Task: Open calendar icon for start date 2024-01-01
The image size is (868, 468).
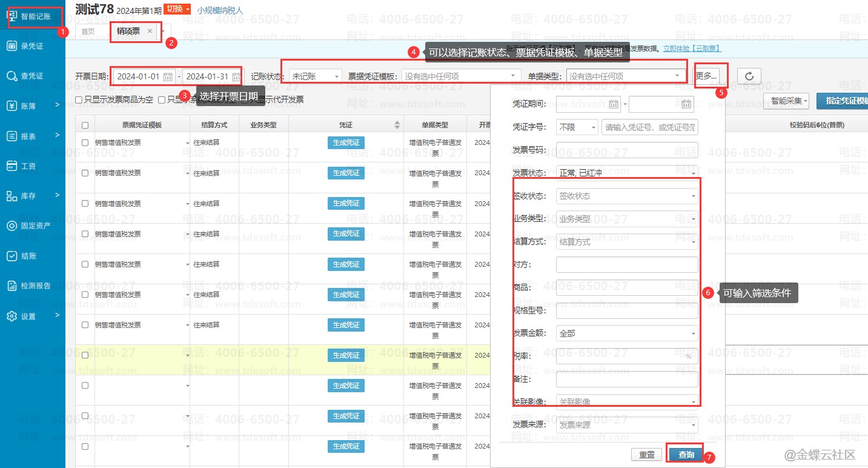Action: [168, 77]
